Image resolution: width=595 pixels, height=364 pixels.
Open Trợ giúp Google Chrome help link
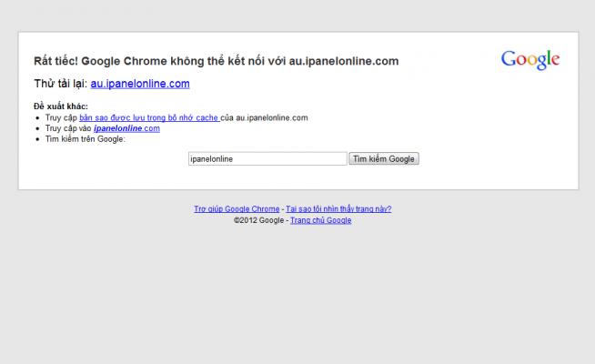click(237, 208)
